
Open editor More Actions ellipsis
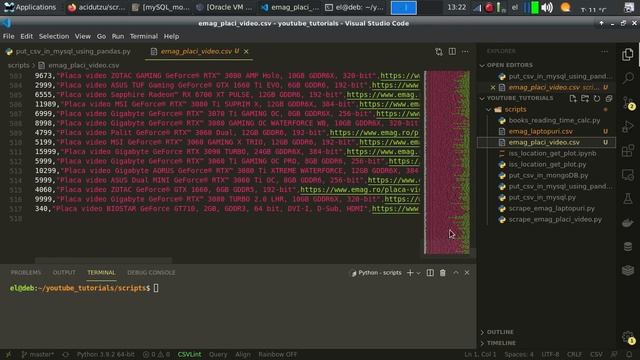coord(465,51)
